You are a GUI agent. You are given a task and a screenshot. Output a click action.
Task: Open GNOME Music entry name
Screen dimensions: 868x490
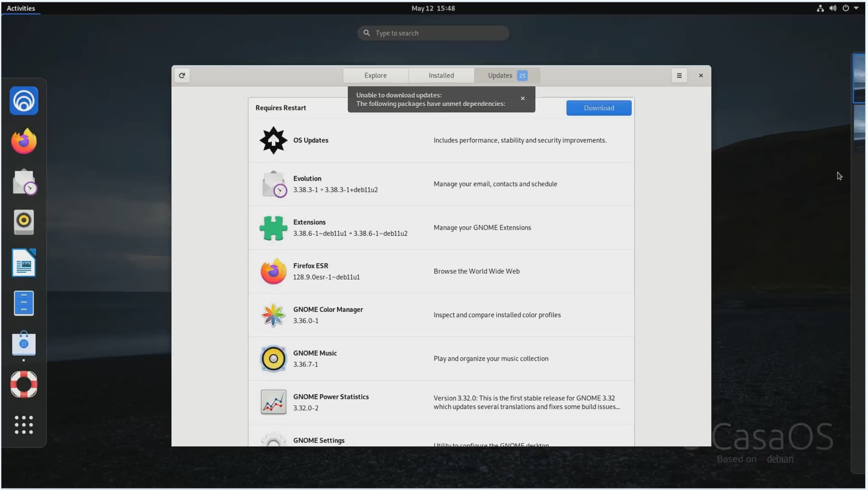pyautogui.click(x=315, y=353)
